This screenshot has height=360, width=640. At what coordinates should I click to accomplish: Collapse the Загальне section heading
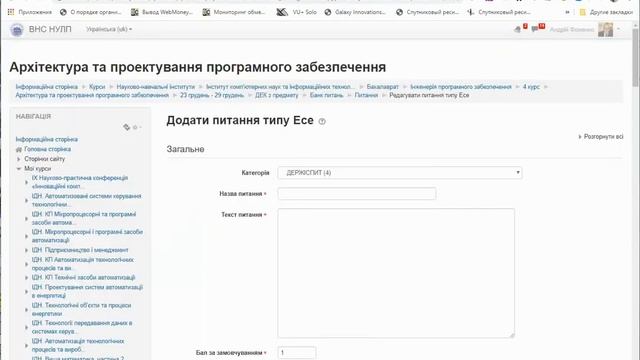point(185,149)
